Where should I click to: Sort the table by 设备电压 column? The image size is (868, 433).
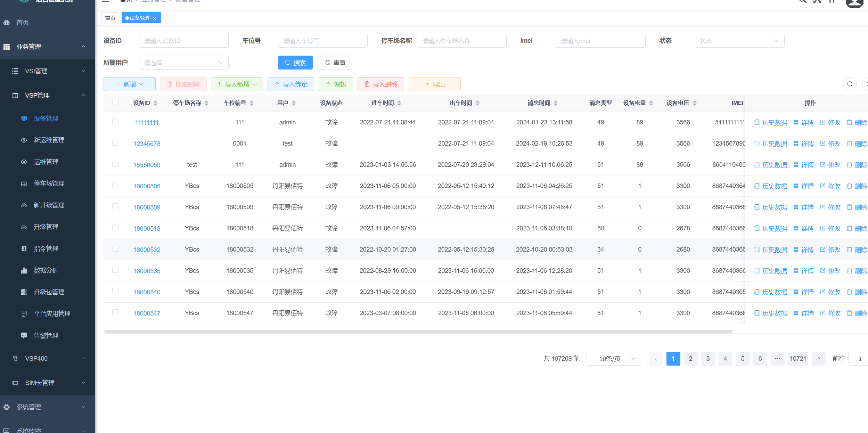pos(695,103)
